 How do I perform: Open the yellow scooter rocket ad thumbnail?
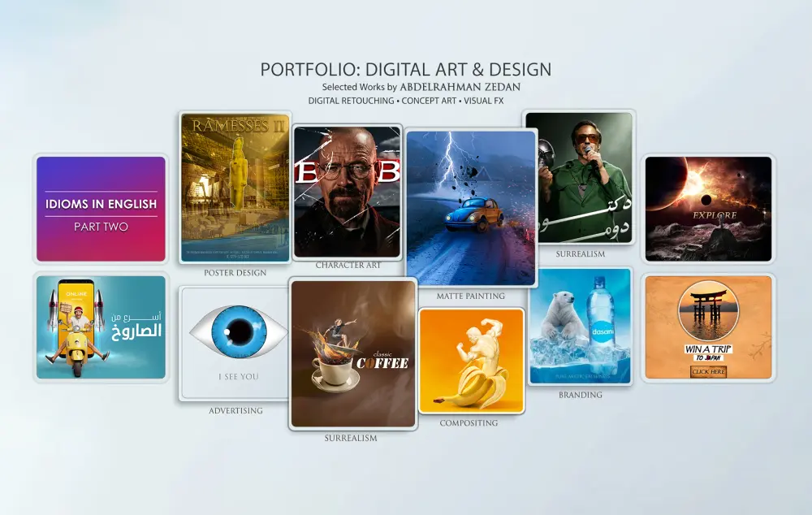coord(101,327)
